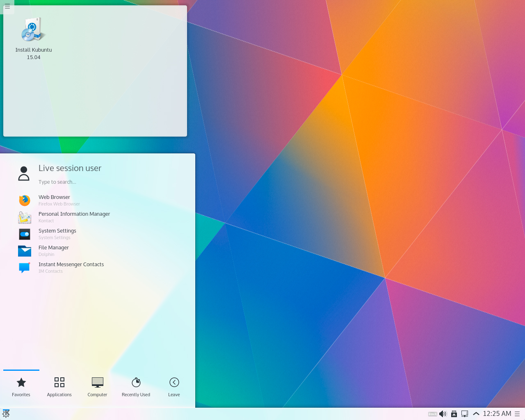
Task: Click the 'Live session user' name text
Action: [70, 168]
